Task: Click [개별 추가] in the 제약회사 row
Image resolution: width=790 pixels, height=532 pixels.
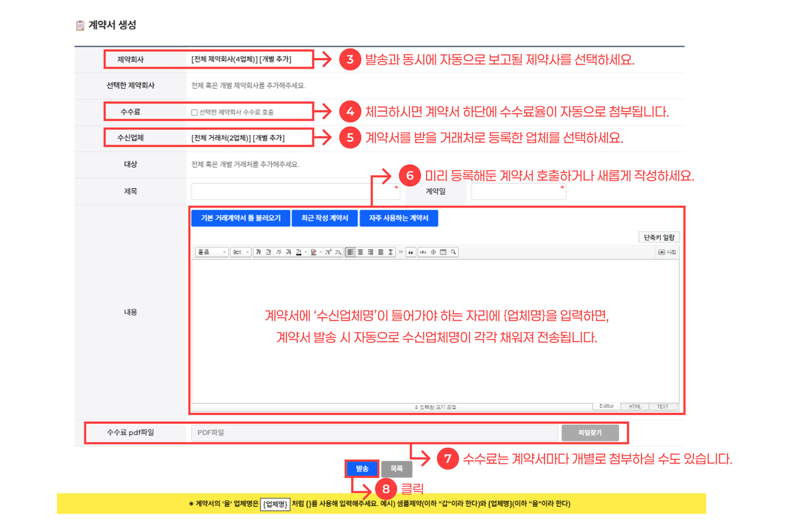Action: [x=275, y=59]
